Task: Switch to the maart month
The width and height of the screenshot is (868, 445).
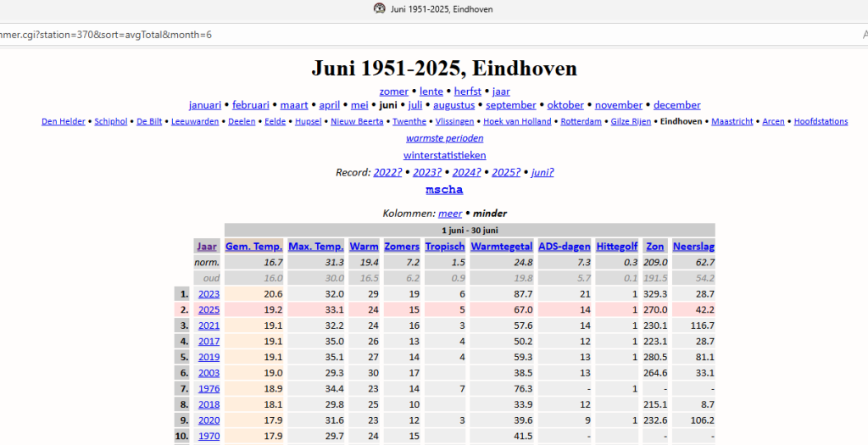Action: (x=294, y=104)
